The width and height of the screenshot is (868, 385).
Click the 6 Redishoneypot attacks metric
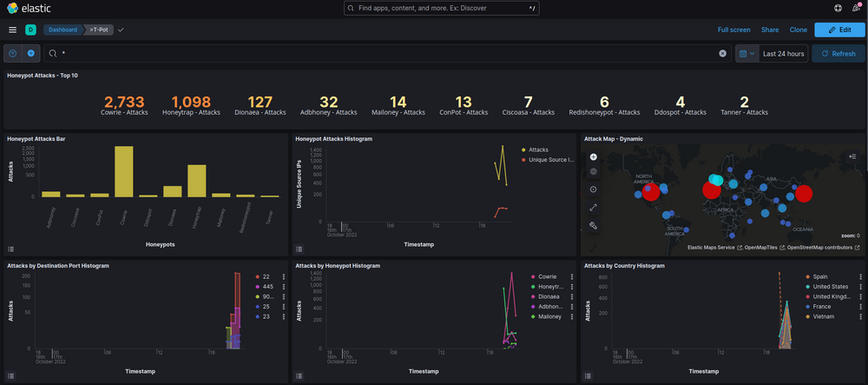click(x=604, y=105)
